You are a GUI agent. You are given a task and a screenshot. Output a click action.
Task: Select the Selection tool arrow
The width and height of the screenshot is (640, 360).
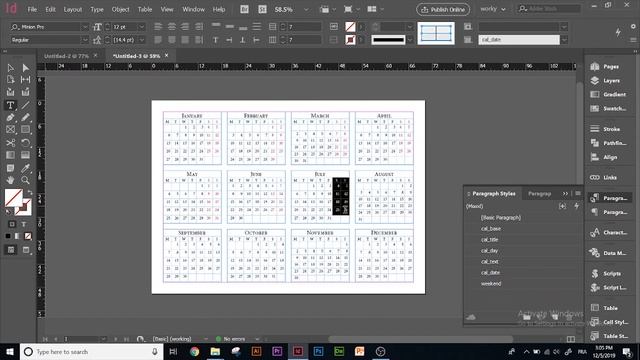pos(10,68)
